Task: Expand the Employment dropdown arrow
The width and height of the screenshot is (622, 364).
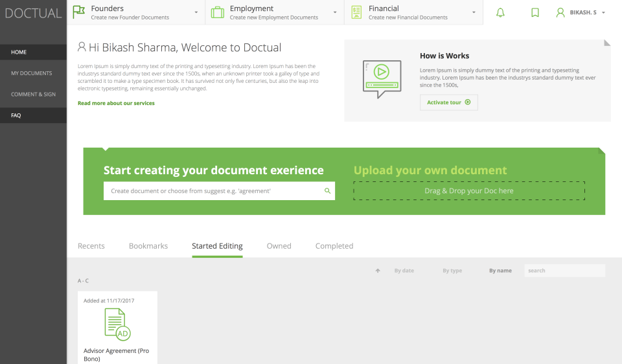Action: 335,12
